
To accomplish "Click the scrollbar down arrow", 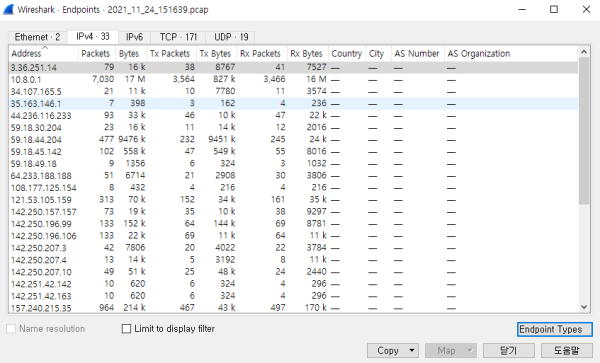I will tap(584, 306).
